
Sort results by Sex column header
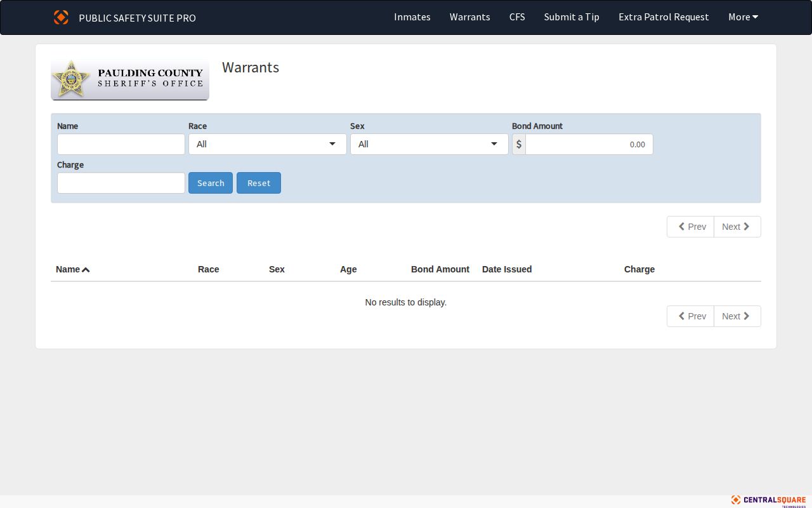[x=277, y=269]
